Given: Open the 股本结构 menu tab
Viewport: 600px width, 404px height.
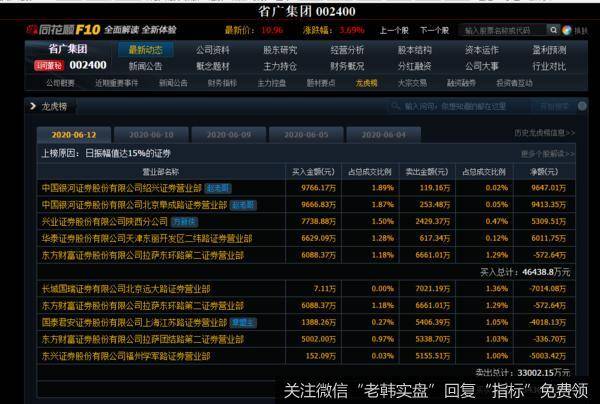Looking at the screenshot, I should pyautogui.click(x=415, y=50).
